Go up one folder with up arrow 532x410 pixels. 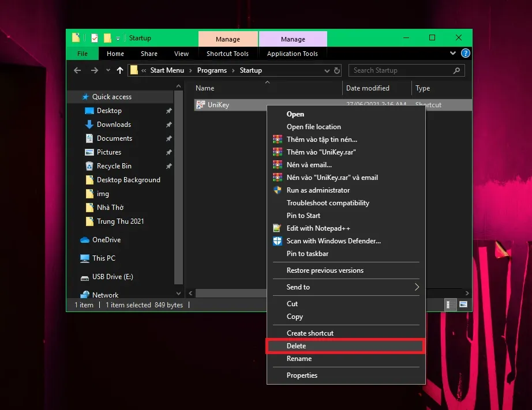point(120,70)
